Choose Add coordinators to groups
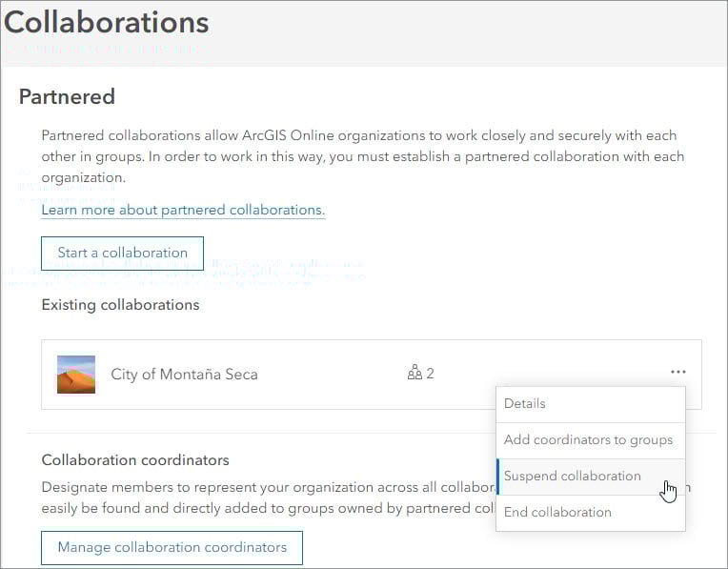This screenshot has height=569, width=728. coord(591,440)
